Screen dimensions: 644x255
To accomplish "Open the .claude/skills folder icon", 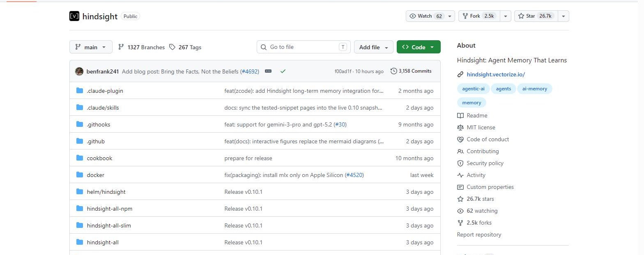I will pyautogui.click(x=80, y=108).
